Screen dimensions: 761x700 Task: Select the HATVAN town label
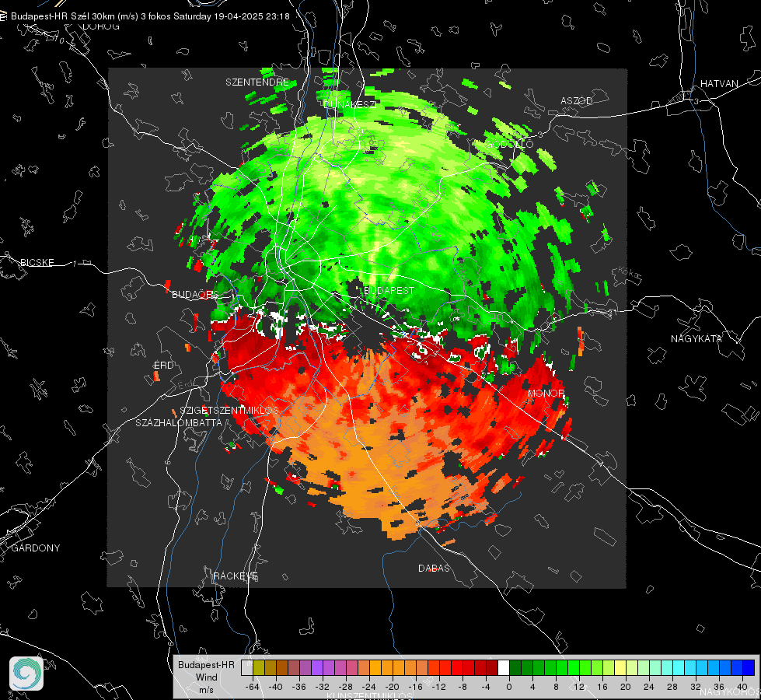[719, 83]
